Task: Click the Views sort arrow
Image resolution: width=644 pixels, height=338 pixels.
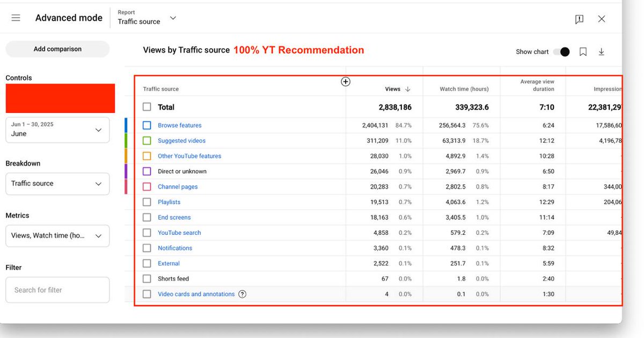Action: click(408, 89)
